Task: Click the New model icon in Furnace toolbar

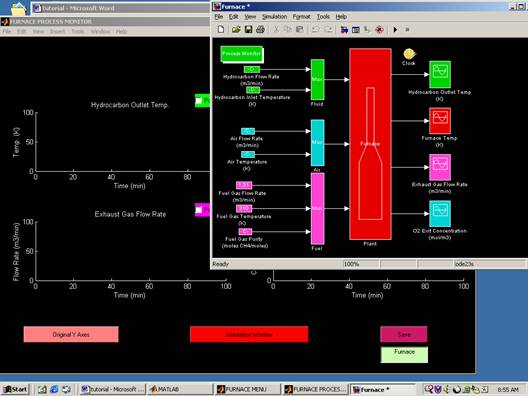Action: click(221, 30)
